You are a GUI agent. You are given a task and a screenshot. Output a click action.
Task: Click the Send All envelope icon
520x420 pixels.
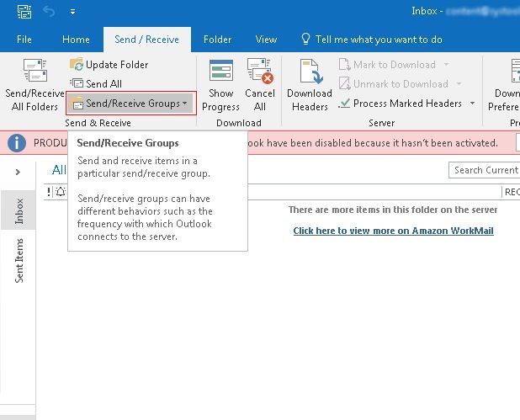pyautogui.click(x=77, y=83)
